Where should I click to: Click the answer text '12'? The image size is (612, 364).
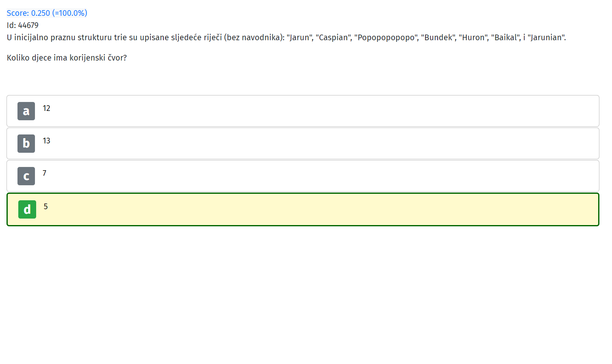click(46, 108)
